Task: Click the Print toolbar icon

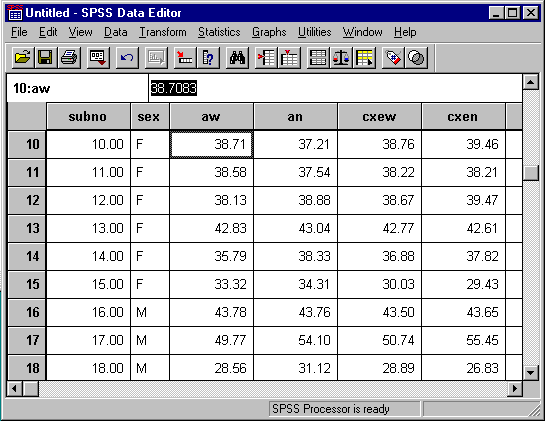Action: point(69,57)
